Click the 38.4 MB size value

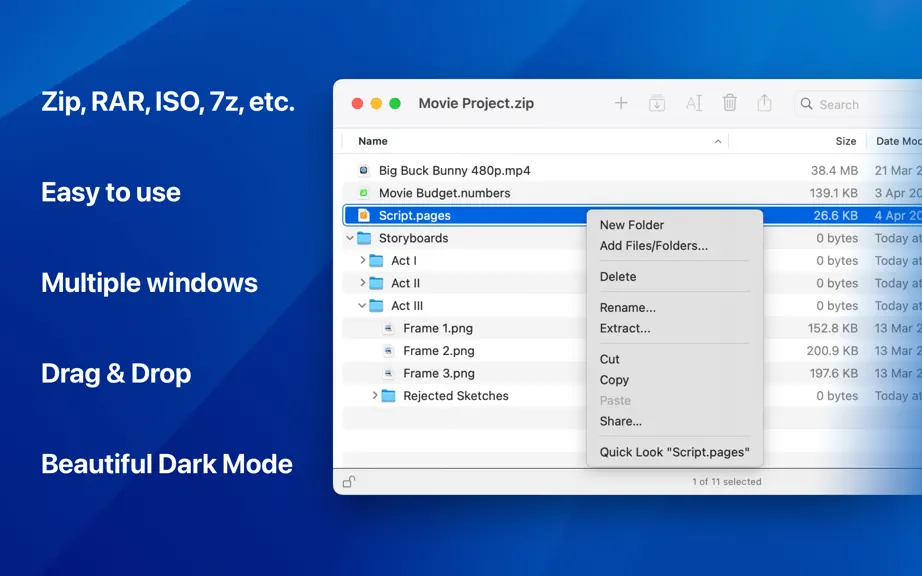[x=834, y=170]
